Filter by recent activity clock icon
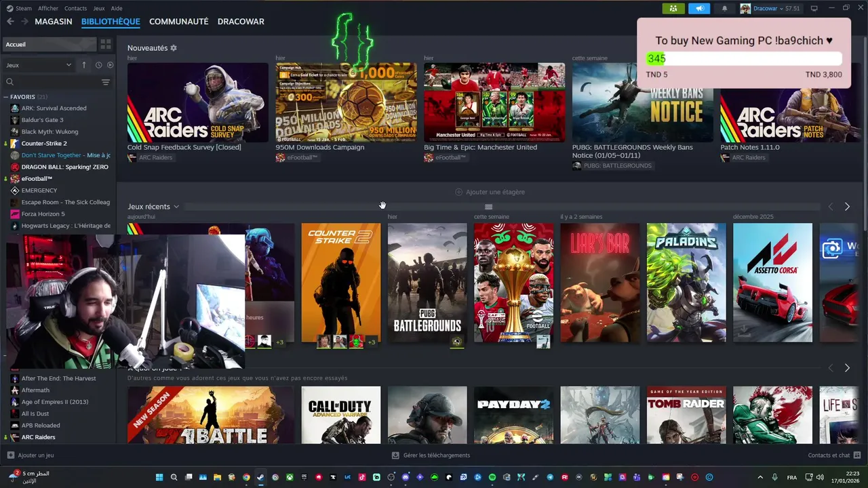Screen dimensions: 868x488 98,65
